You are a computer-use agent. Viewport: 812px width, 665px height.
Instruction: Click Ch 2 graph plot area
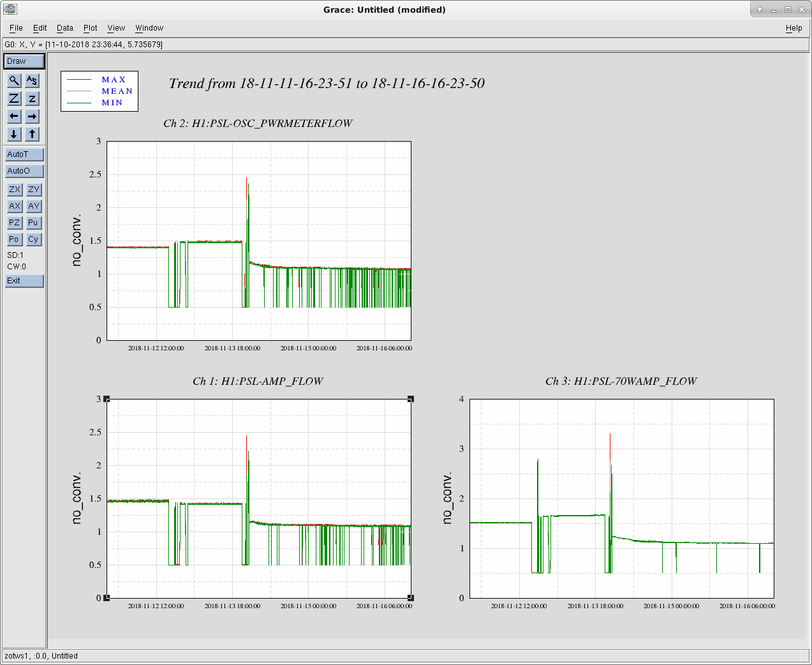[x=259, y=241]
